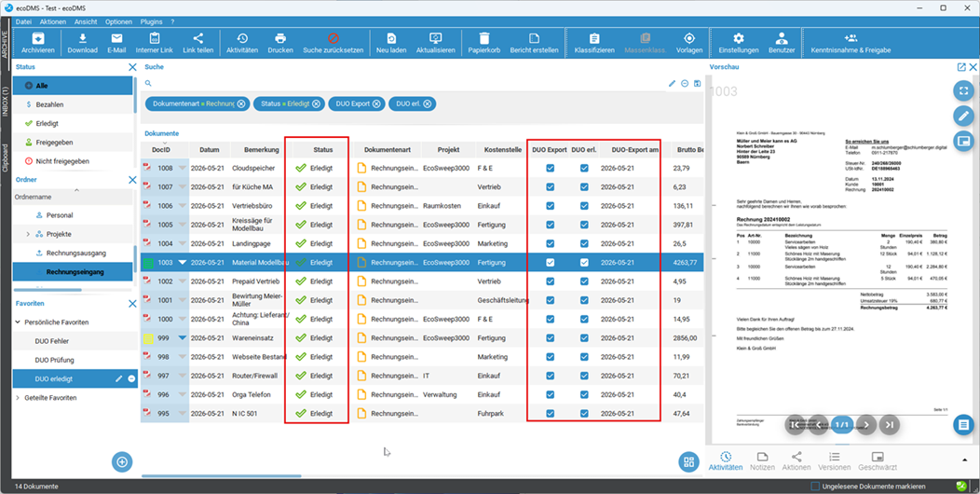Viewport: 980px width, 494px height.
Task: Open the Datei menu
Action: [23, 21]
